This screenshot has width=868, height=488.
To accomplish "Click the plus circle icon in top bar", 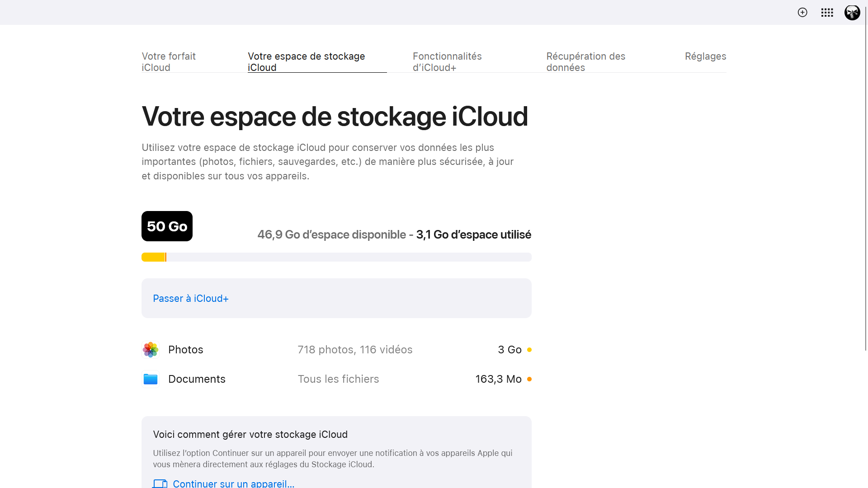I will pos(802,12).
